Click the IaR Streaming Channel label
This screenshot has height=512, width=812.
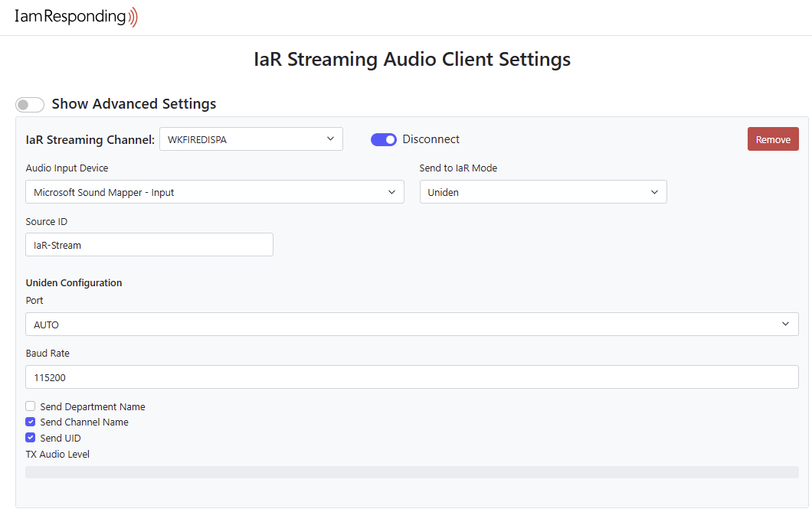tap(90, 139)
